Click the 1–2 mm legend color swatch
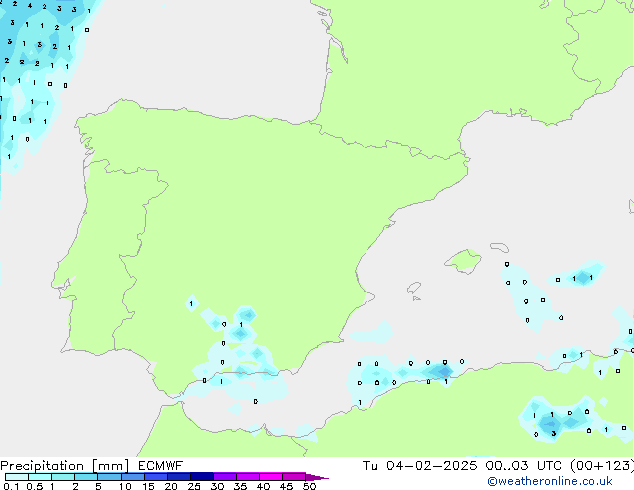 [63, 477]
